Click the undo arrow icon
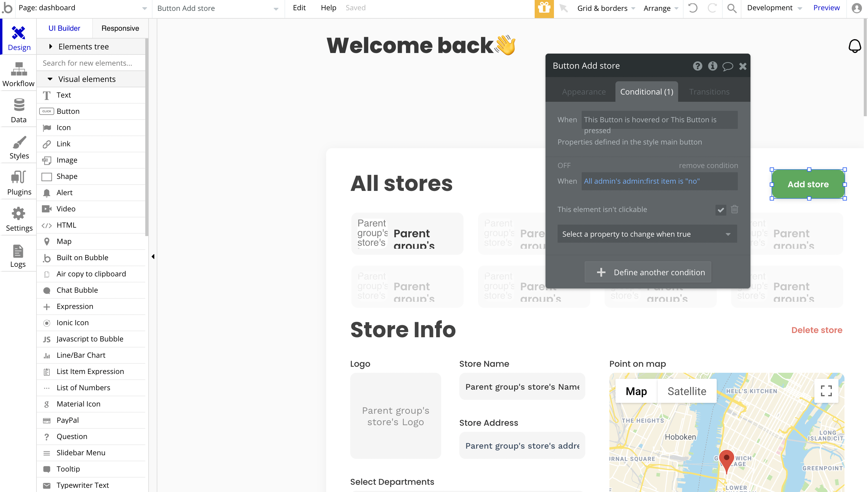The height and width of the screenshot is (492, 868). coord(693,8)
